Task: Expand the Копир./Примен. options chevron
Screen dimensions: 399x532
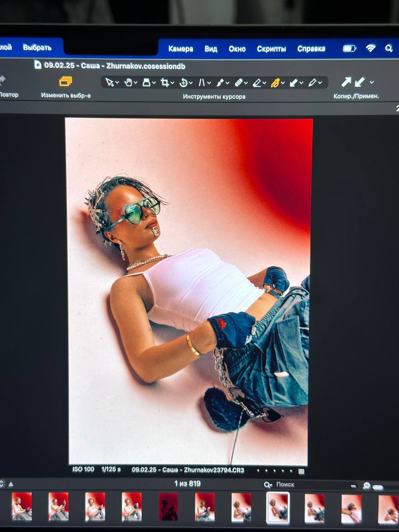Action: coord(372,82)
